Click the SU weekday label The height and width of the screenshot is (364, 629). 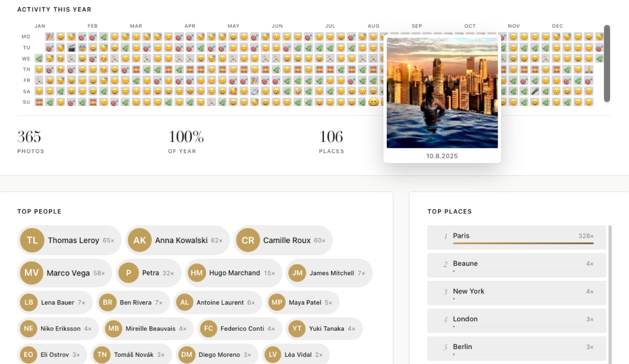(x=26, y=102)
